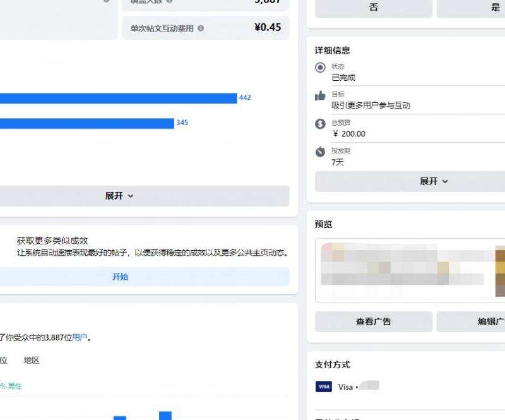Click the Visa card icon
This screenshot has height=420, width=505.
pyautogui.click(x=324, y=387)
